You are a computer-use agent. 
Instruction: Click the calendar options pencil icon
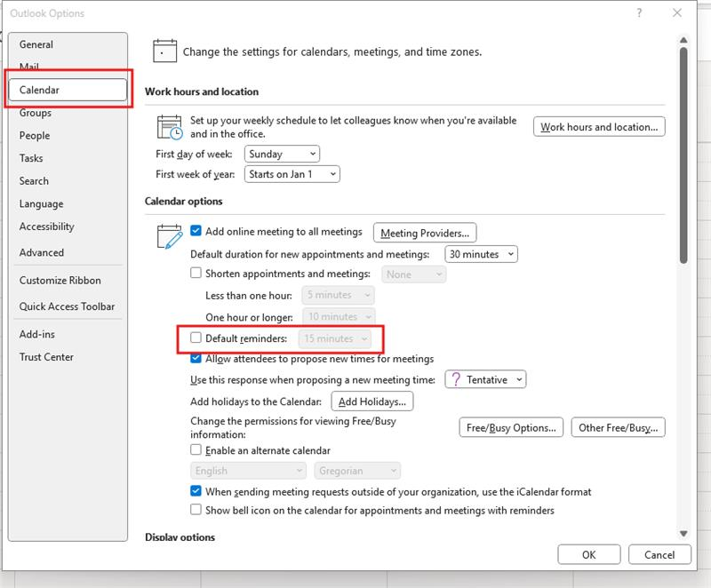[170, 236]
